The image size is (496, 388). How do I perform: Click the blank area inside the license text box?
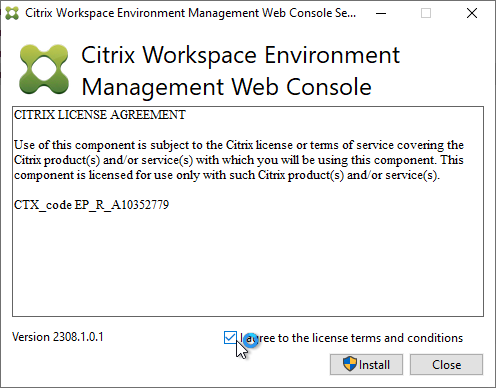(x=248, y=263)
